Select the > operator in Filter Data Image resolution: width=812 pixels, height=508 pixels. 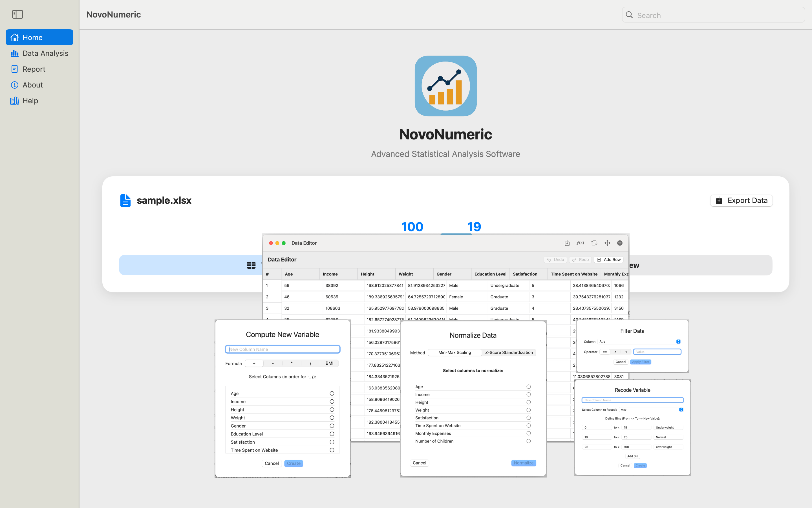pos(615,352)
